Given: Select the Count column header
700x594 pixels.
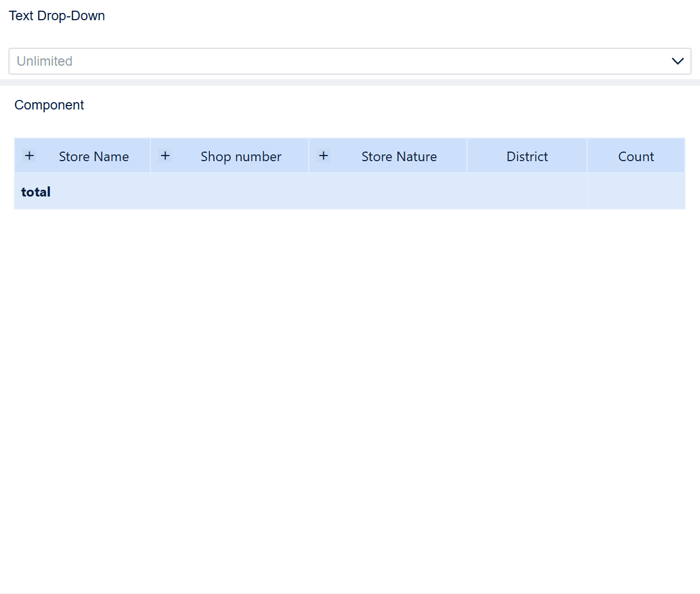Looking at the screenshot, I should click(636, 156).
